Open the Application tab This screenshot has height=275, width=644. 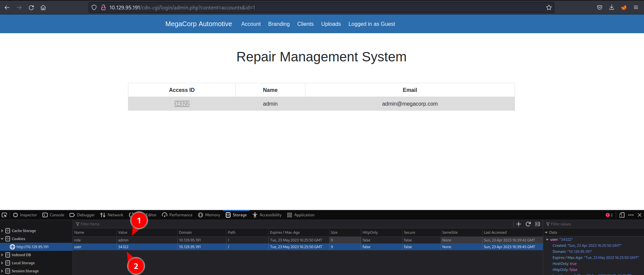pyautogui.click(x=301, y=215)
